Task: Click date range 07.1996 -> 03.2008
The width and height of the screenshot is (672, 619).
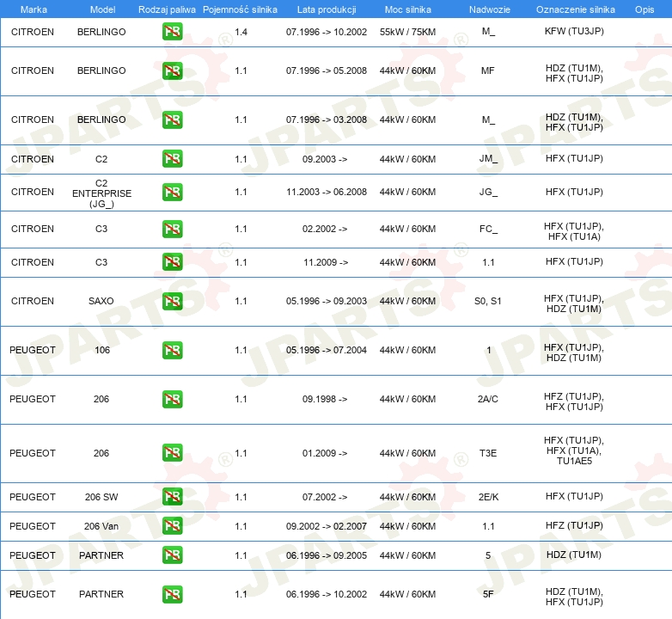Action: pos(327,120)
